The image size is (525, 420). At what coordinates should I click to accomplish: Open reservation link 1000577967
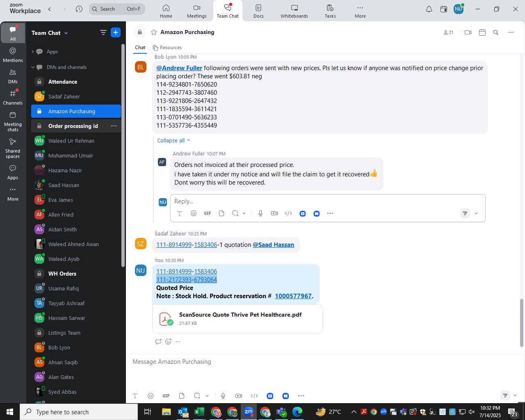tap(293, 296)
